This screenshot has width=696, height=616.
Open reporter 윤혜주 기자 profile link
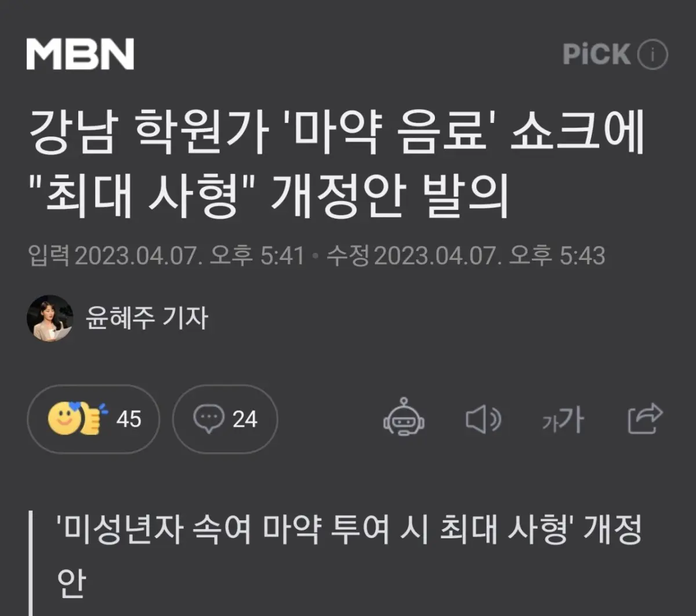147,318
